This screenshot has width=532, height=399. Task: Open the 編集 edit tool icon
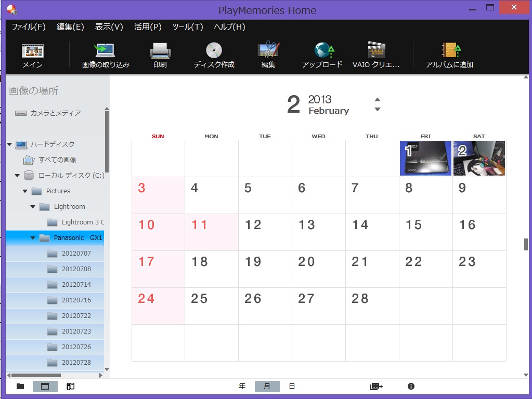(x=268, y=55)
